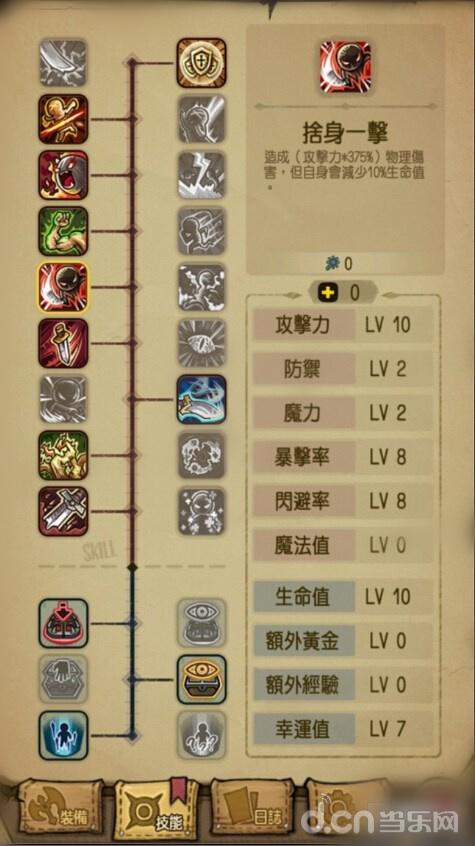Switch to the 日誌 journal tab
475x846 pixels.
pyautogui.click(x=252, y=807)
